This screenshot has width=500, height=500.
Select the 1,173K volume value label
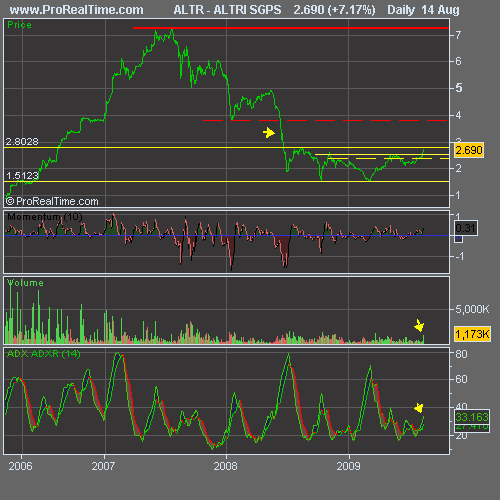(472, 334)
